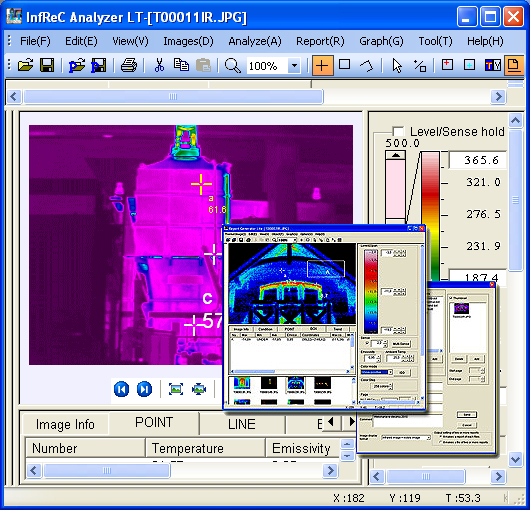Image resolution: width=530 pixels, height=510 pixels.
Task: Click the cyan plus box toolbar icon
Action: (469, 65)
